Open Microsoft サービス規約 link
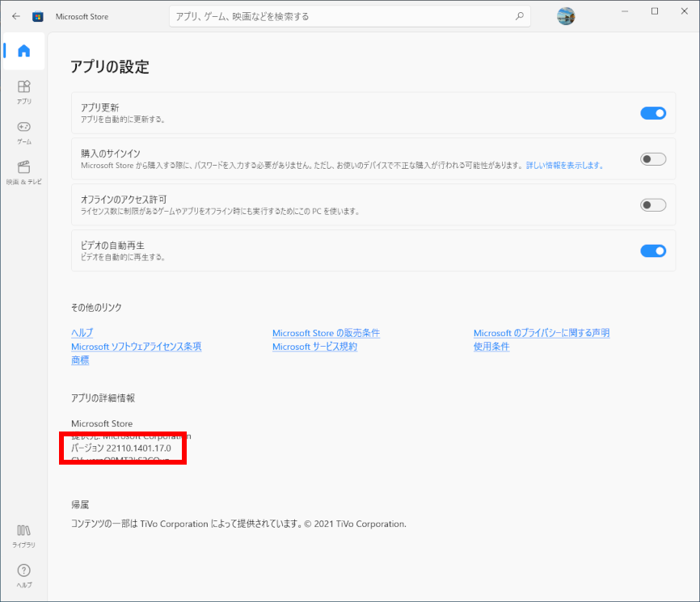The image size is (700, 602). tap(314, 347)
